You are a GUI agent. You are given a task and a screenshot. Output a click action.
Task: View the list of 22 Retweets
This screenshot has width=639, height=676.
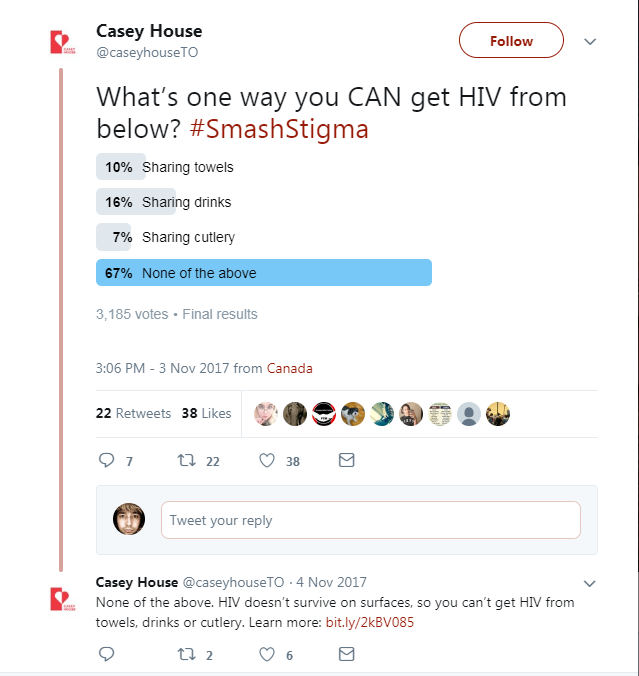pos(133,413)
